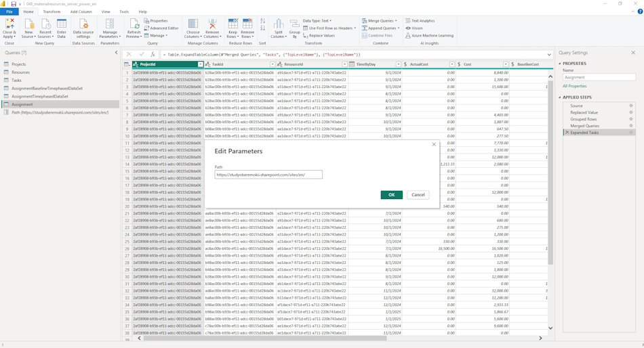Click Manage Parameters icon
The image size is (644, 348).
pyautogui.click(x=110, y=24)
